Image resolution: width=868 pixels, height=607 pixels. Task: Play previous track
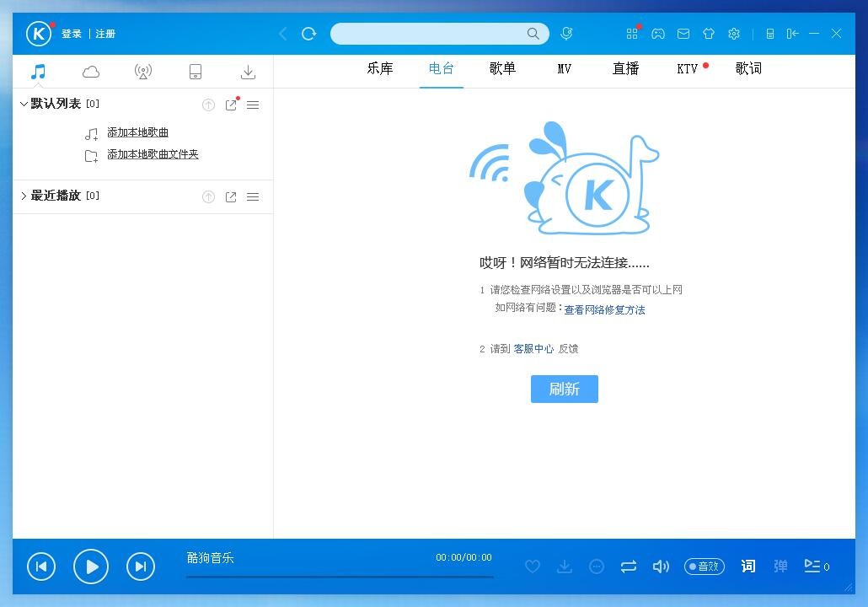tap(41, 567)
